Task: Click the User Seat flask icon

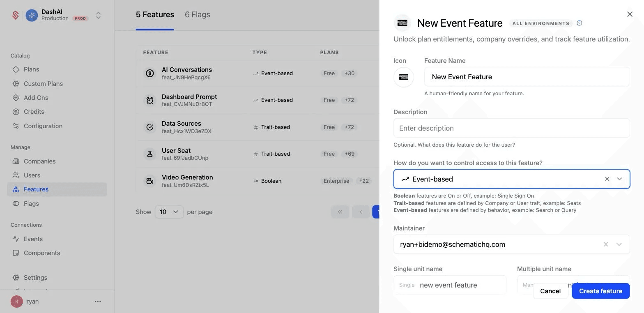Action: pos(150,154)
